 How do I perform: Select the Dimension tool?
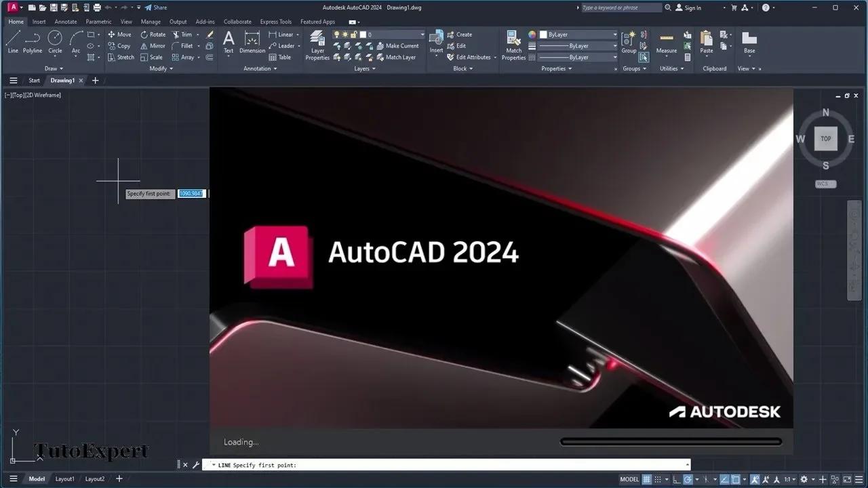pyautogui.click(x=252, y=41)
